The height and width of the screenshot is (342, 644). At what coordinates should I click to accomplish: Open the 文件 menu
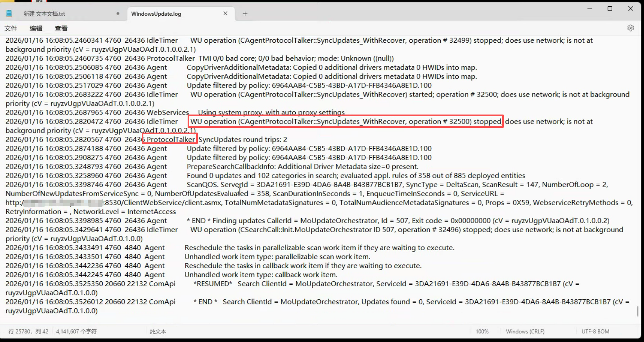click(x=11, y=28)
